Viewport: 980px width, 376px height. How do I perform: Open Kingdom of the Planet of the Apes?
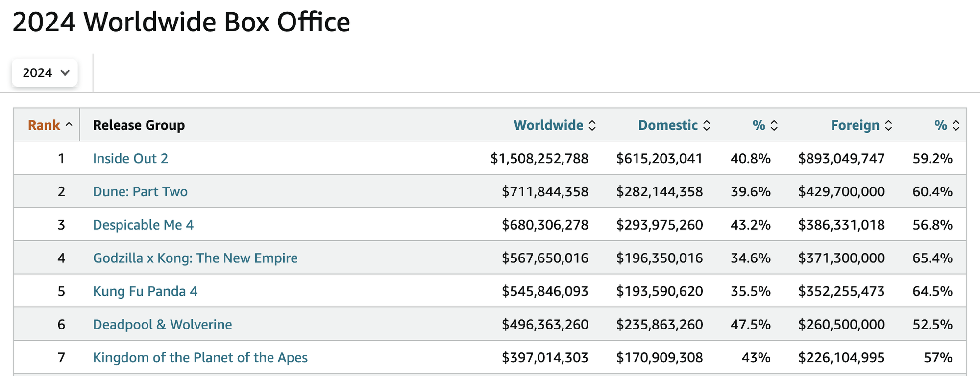[x=200, y=358]
